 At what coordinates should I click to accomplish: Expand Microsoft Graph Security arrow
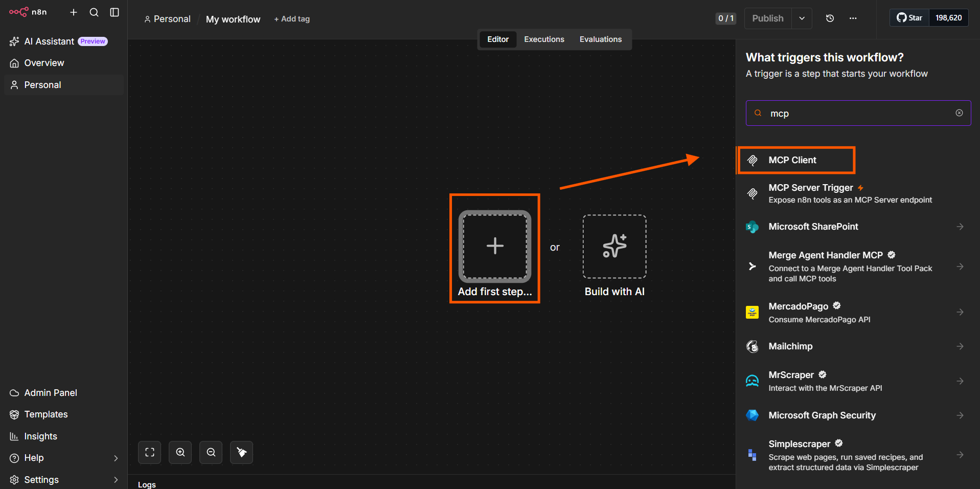tap(960, 415)
